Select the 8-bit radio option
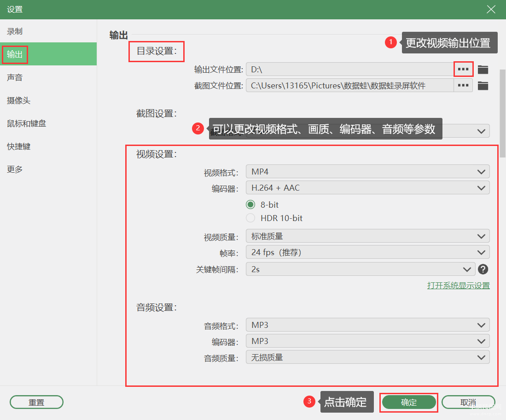This screenshot has height=420, width=506. pyautogui.click(x=250, y=204)
